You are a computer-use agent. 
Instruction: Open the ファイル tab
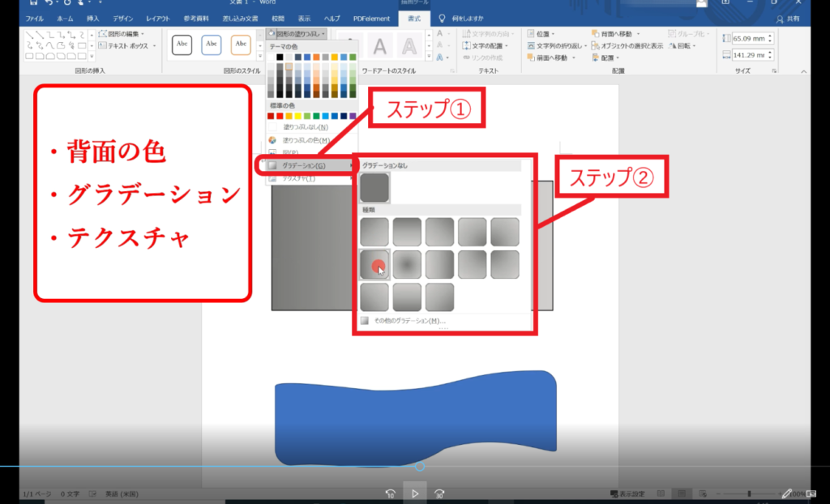pos(34,18)
